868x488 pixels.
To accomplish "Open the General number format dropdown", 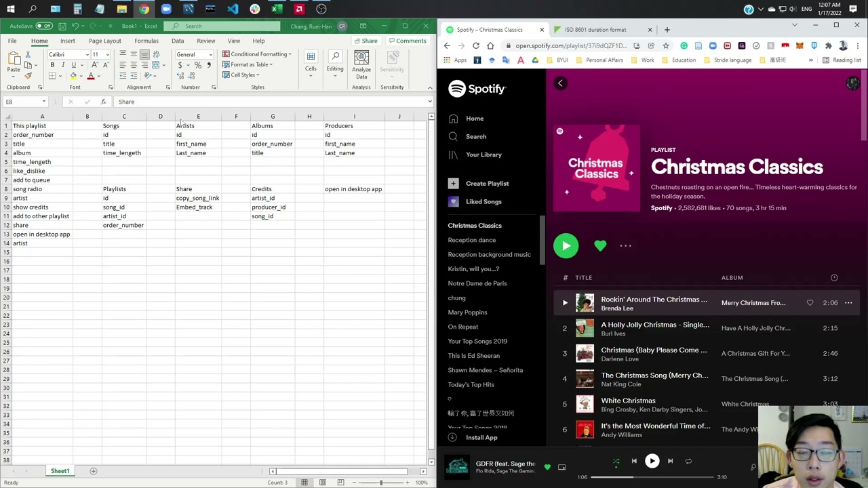I will 210,54.
